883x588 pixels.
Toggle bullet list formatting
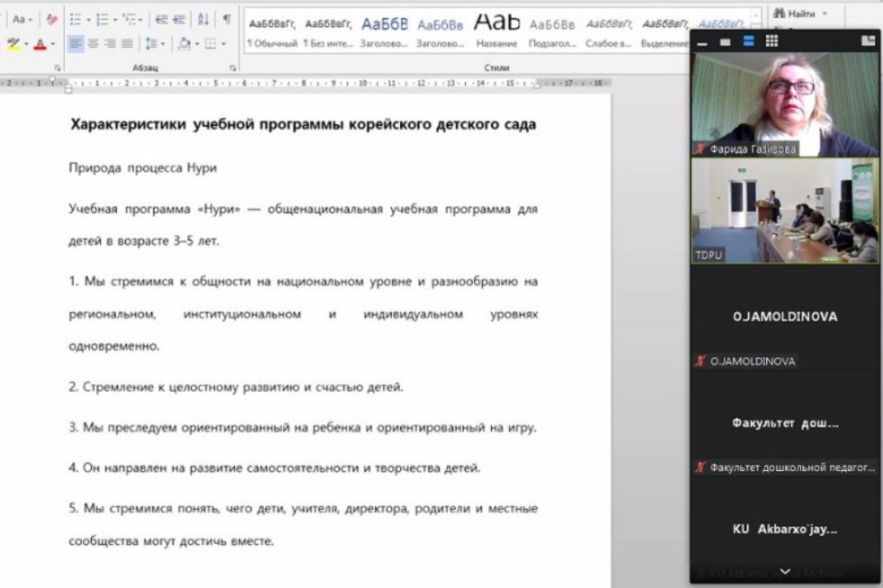click(77, 19)
